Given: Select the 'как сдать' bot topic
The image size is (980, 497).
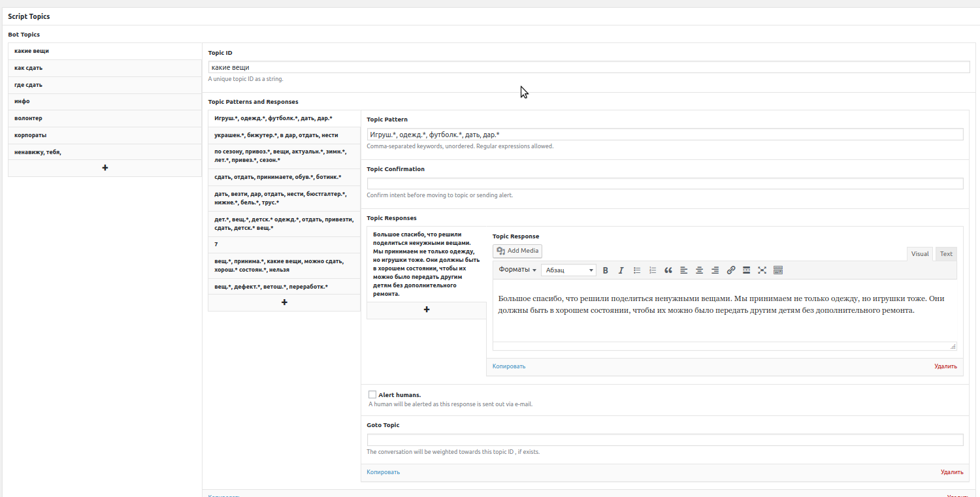Looking at the screenshot, I should (x=105, y=68).
